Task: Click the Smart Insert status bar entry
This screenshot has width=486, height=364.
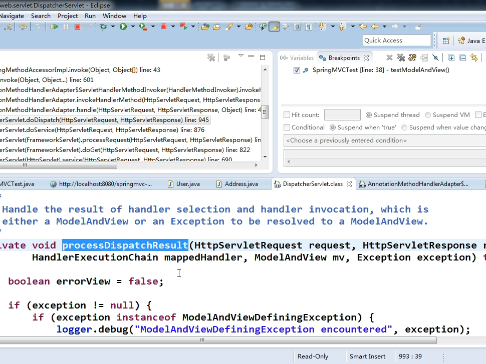Action: (x=367, y=356)
